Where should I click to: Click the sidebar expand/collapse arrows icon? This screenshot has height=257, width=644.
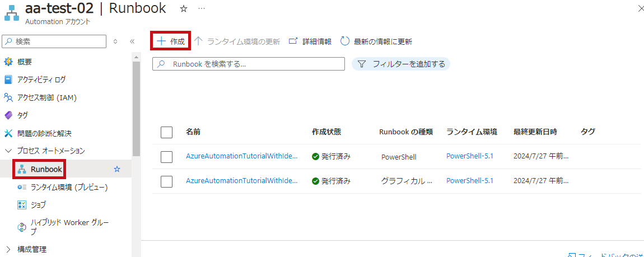pos(115,41)
